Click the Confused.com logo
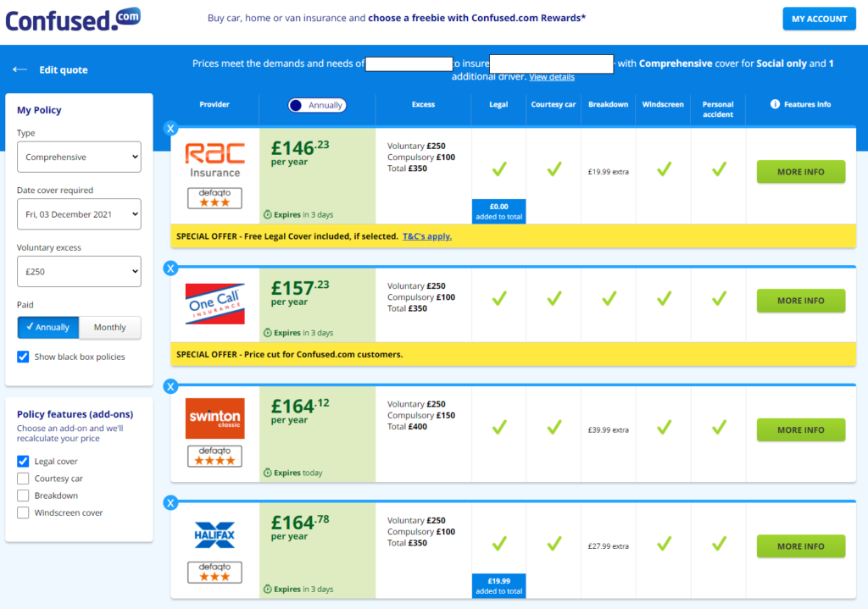The width and height of the screenshot is (868, 609). 73,20
